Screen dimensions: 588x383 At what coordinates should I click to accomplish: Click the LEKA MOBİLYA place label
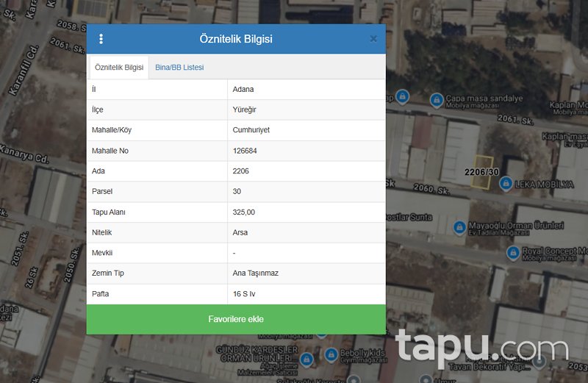coord(544,185)
